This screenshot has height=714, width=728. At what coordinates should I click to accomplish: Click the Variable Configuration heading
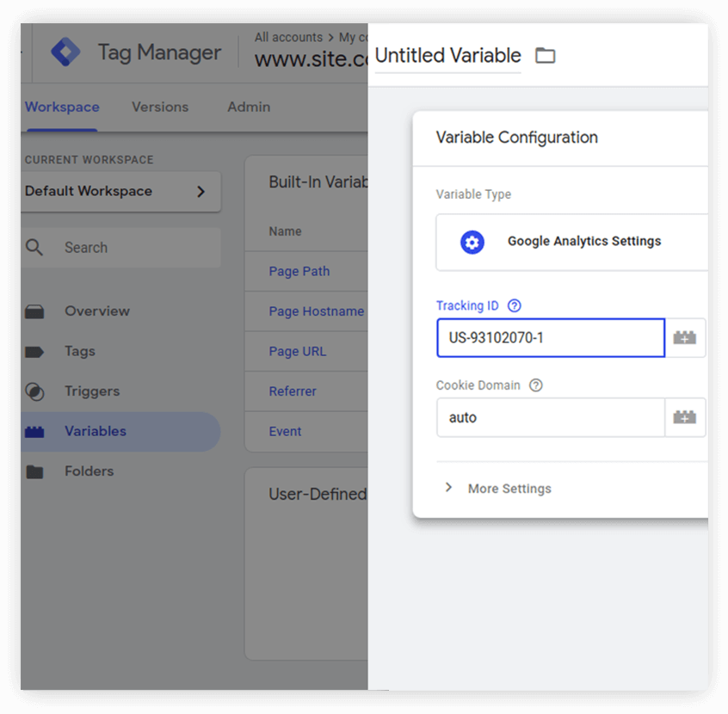(x=517, y=138)
